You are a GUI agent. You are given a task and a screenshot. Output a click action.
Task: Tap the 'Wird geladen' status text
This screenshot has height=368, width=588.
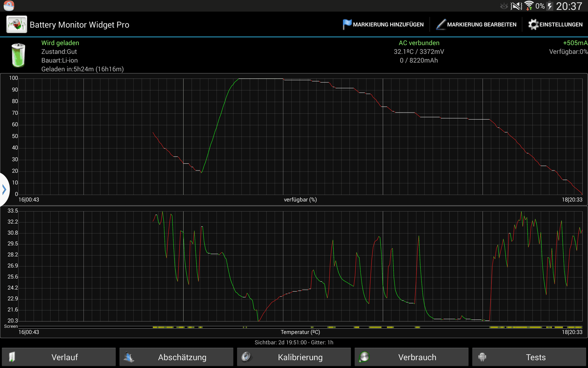[x=60, y=43]
